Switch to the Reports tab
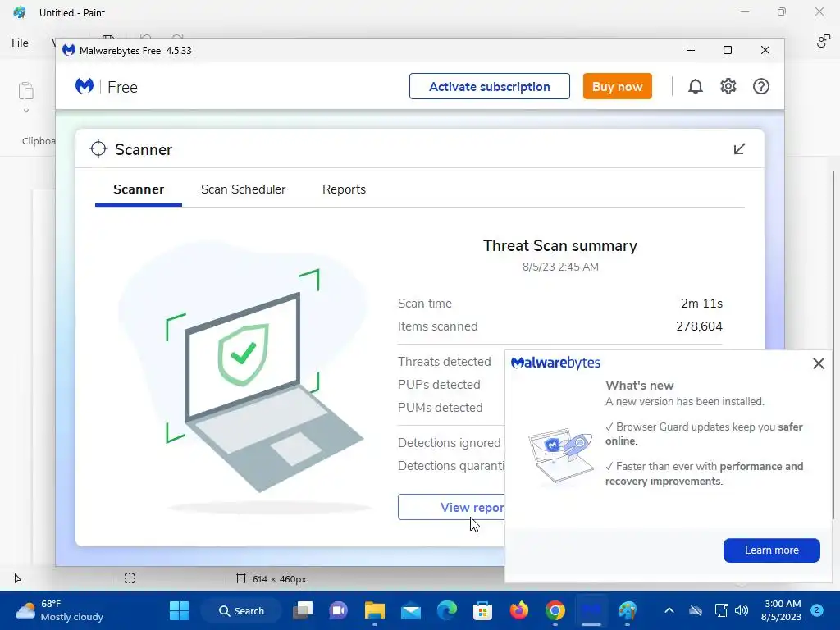The height and width of the screenshot is (630, 840). tap(344, 189)
